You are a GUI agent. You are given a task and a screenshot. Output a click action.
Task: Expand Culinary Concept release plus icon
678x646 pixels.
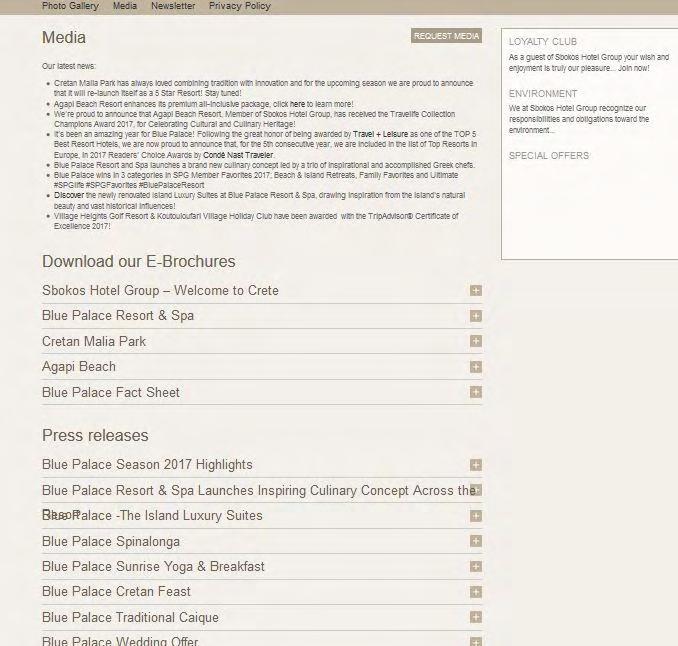pyautogui.click(x=476, y=490)
